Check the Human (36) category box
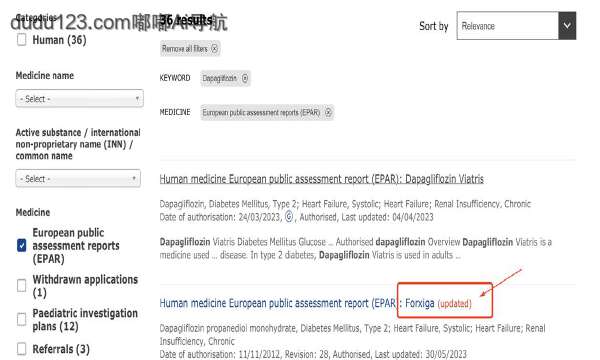This screenshot has width=600, height=360. click(22, 40)
